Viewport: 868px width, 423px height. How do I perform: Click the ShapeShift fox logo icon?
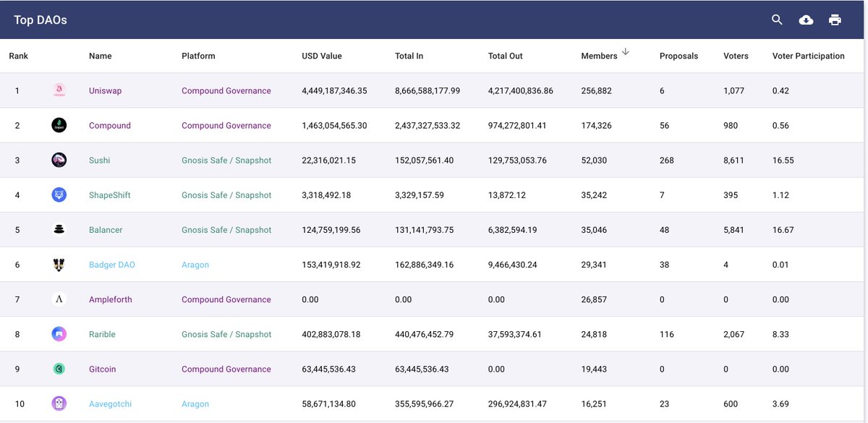coord(59,195)
